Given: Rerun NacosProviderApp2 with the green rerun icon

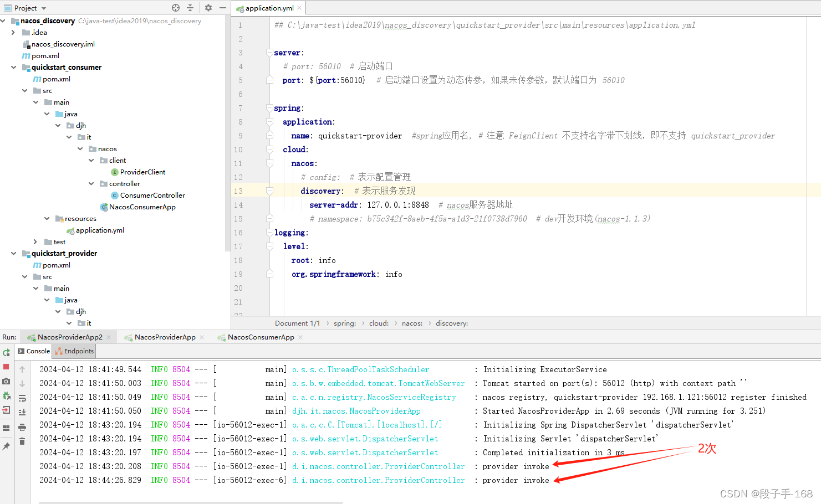Looking at the screenshot, I should tap(6, 352).
